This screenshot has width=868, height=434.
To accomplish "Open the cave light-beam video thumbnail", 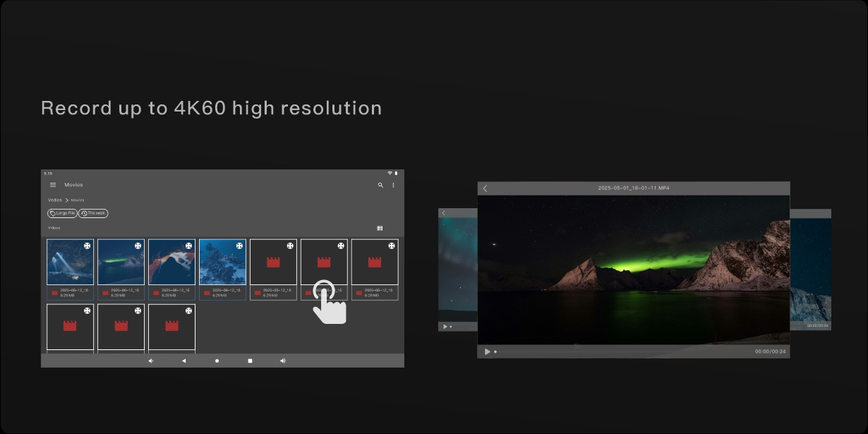I will coord(70,262).
